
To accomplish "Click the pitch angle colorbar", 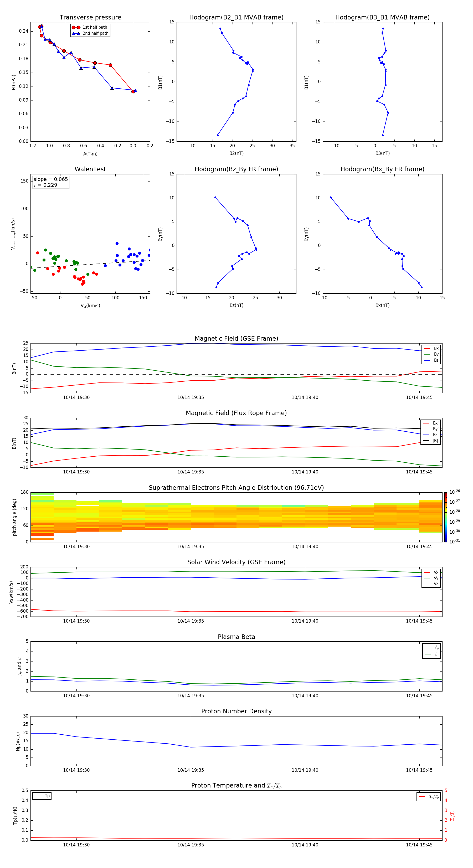I will pyautogui.click(x=446, y=517).
